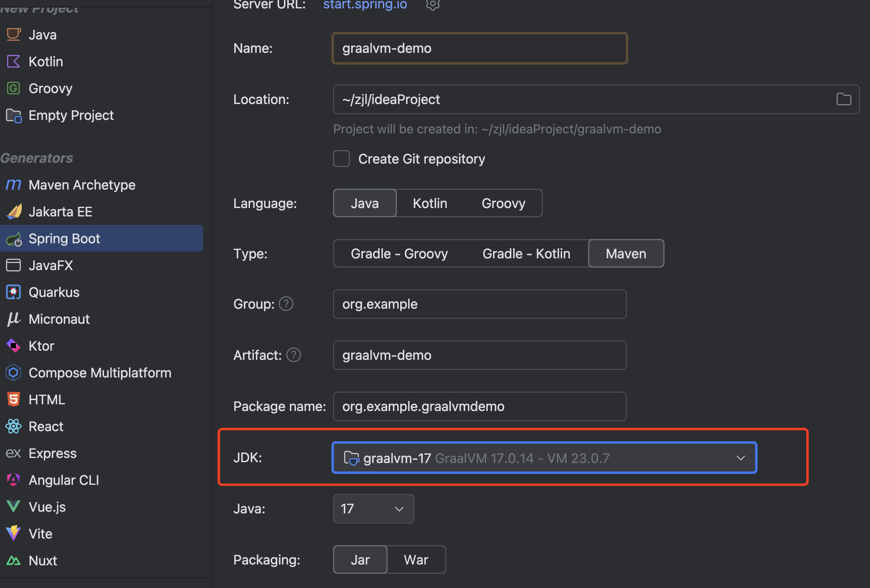Image resolution: width=870 pixels, height=588 pixels.
Task: Select Express generator
Action: [102, 453]
